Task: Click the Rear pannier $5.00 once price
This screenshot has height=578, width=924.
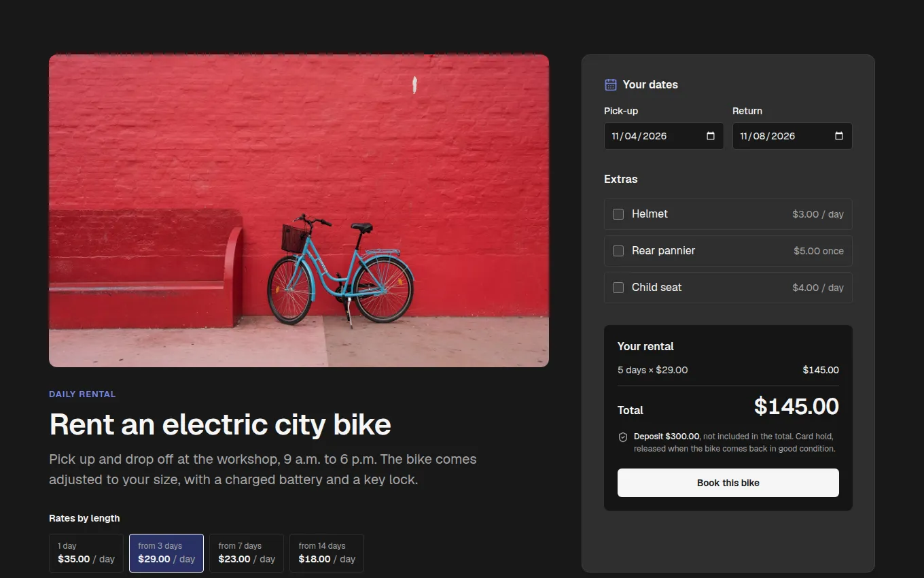Action: tap(819, 251)
